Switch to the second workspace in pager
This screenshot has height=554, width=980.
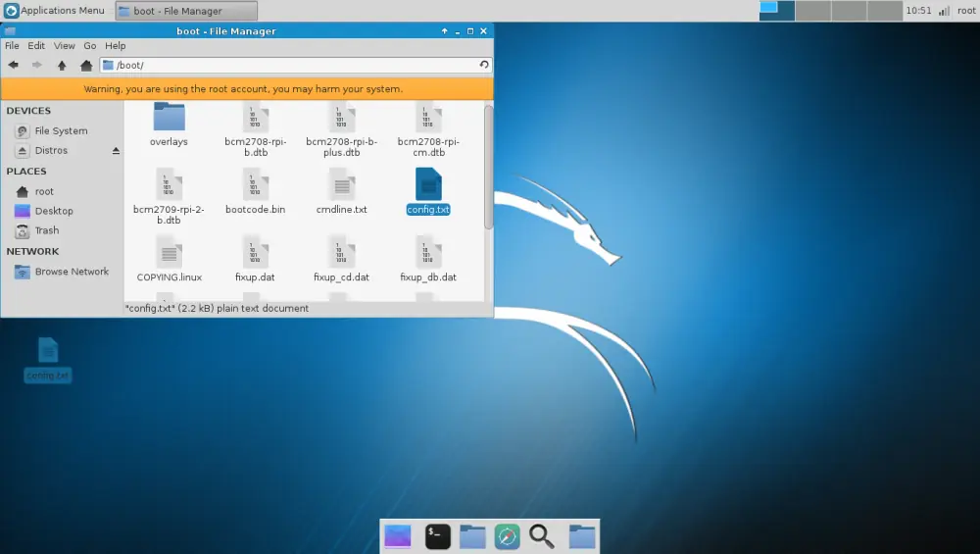point(813,11)
